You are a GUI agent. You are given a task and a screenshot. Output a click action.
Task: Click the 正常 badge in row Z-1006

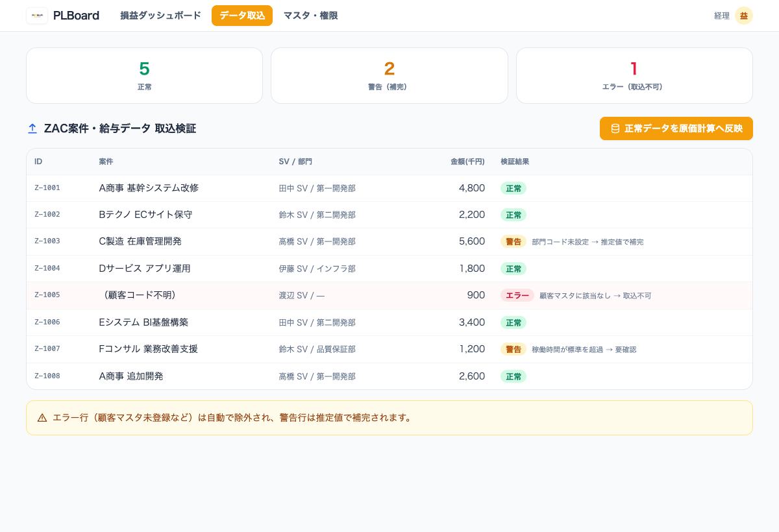click(513, 322)
